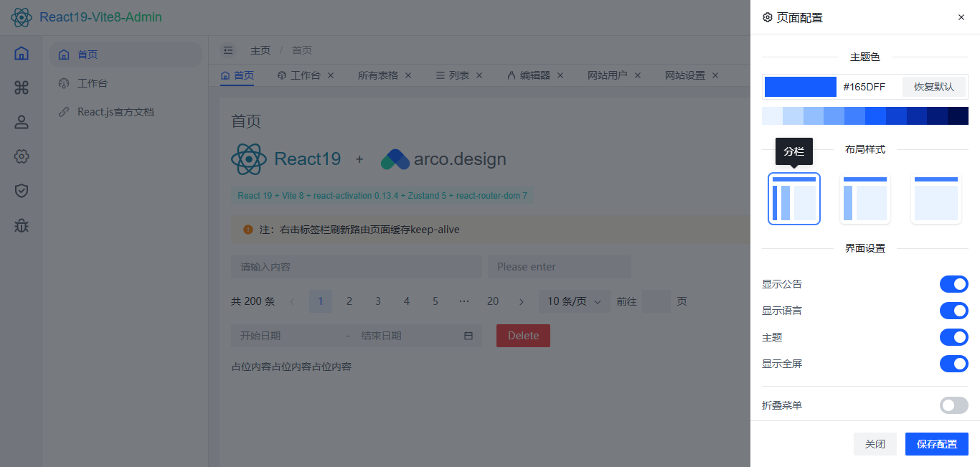The height and width of the screenshot is (467, 980).
Task: Click the red Delete button
Action: coord(523,336)
